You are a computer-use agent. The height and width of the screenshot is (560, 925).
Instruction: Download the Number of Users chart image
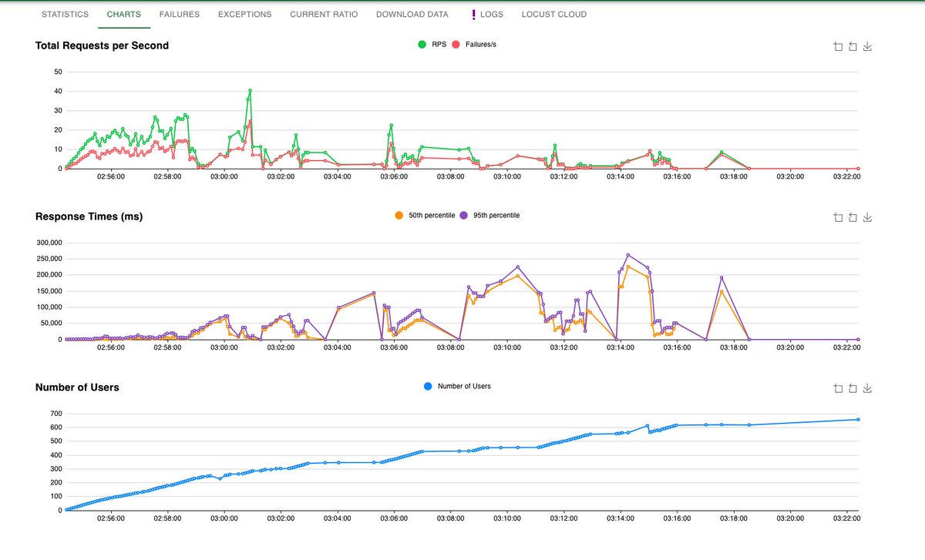[866, 388]
